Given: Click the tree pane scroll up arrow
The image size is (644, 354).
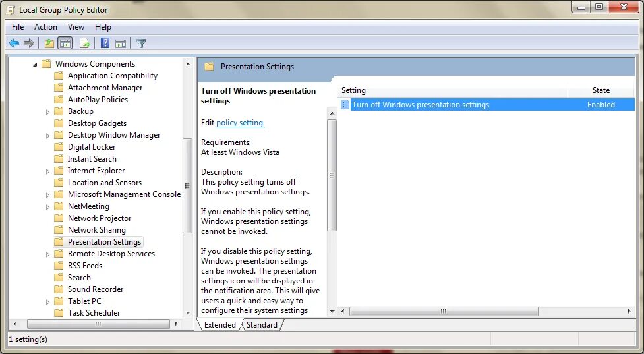Looking at the screenshot, I should [188, 64].
